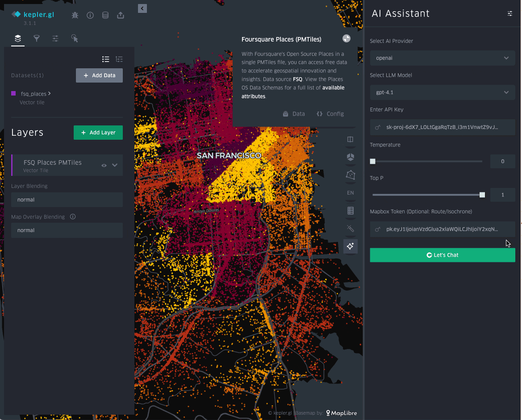Viewport: 522px width, 420px height.
Task: Open the kepler.gl attribution link on map
Action: (x=280, y=413)
